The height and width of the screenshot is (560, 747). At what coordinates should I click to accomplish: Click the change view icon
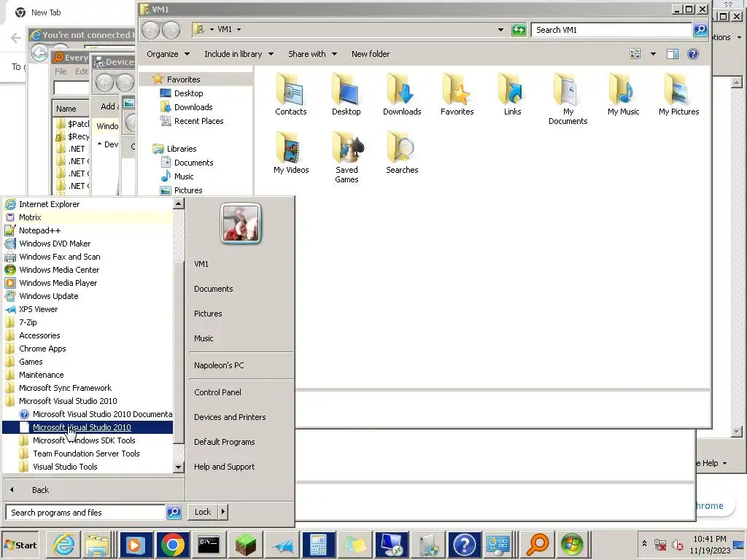[x=635, y=54]
